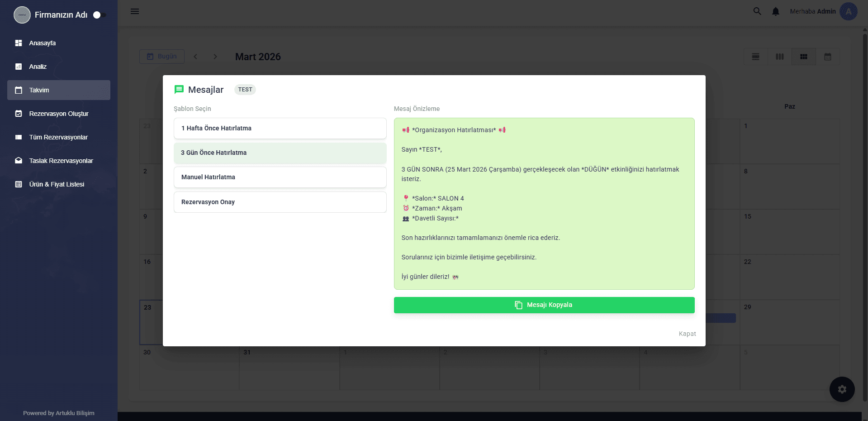The width and height of the screenshot is (868, 421).
Task: Open search with the magnifier icon
Action: click(x=757, y=11)
